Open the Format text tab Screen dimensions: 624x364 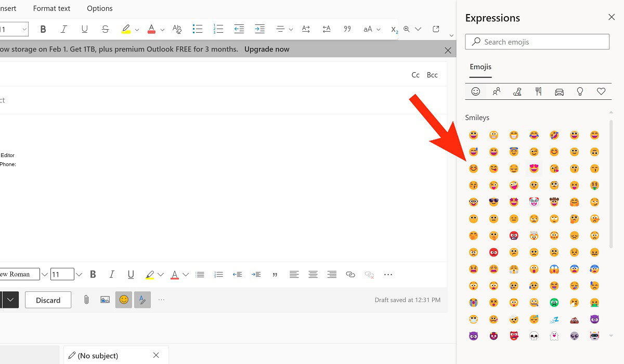tap(51, 8)
